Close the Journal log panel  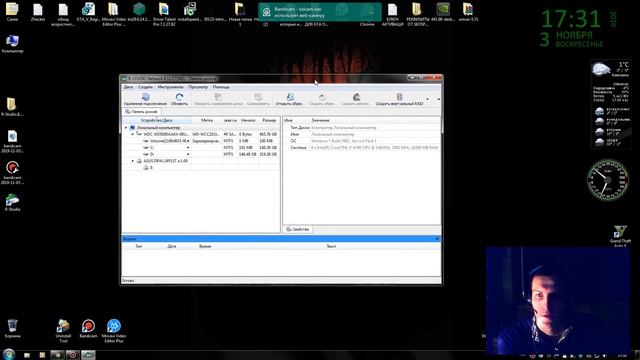click(x=438, y=239)
